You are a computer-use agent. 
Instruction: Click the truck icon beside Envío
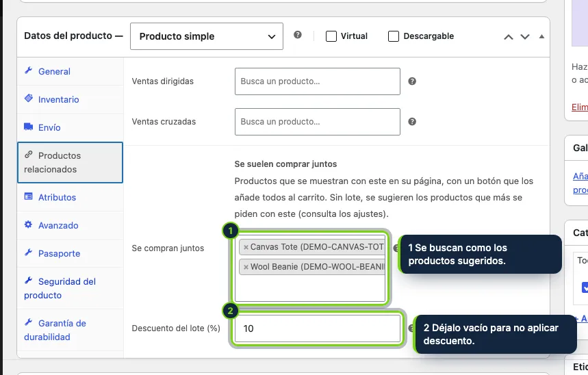coord(29,127)
